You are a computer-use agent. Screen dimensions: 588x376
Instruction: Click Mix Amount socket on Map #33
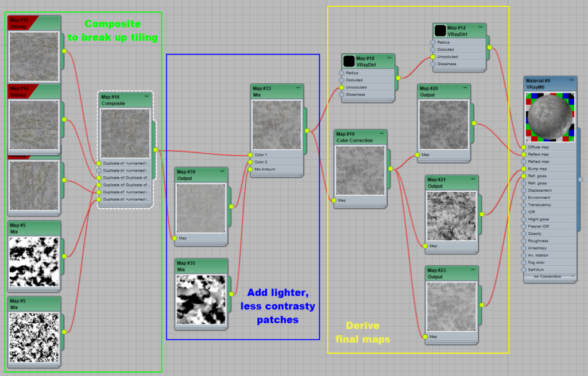[250, 169]
